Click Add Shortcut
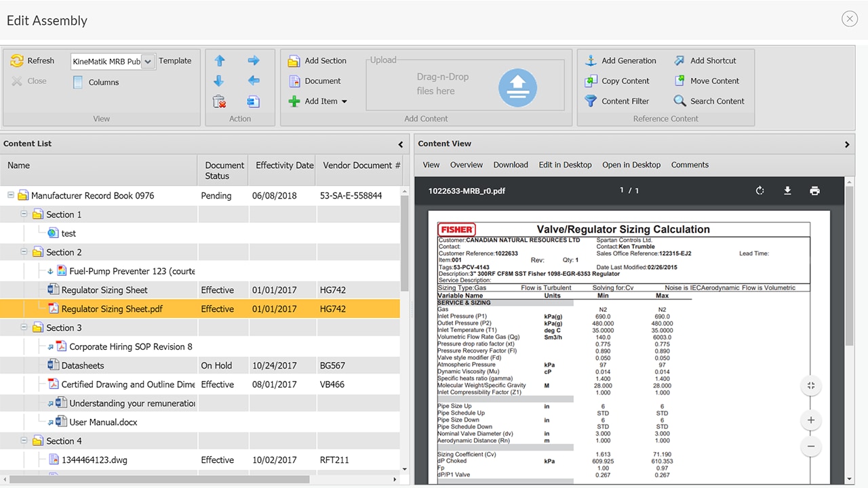This screenshot has width=868, height=488. point(705,60)
